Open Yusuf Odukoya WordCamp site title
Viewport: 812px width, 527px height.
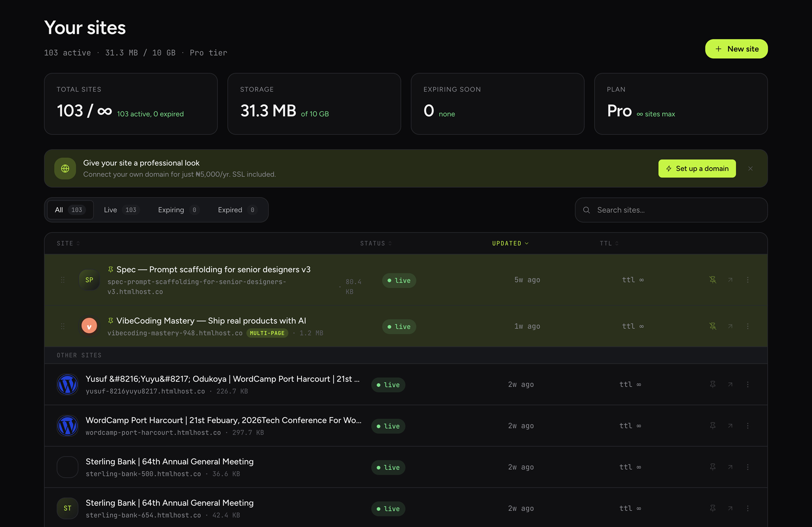point(222,379)
